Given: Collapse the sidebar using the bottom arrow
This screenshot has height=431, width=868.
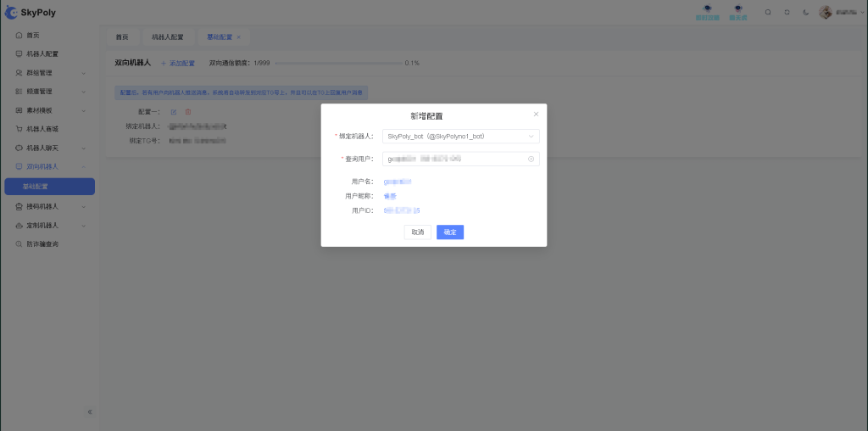Looking at the screenshot, I should coord(90,411).
